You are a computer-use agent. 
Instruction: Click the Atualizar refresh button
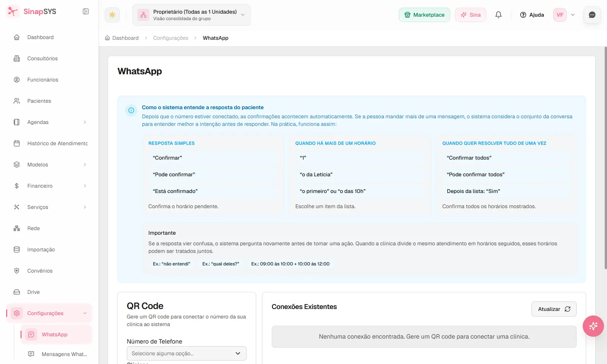[x=554, y=309]
